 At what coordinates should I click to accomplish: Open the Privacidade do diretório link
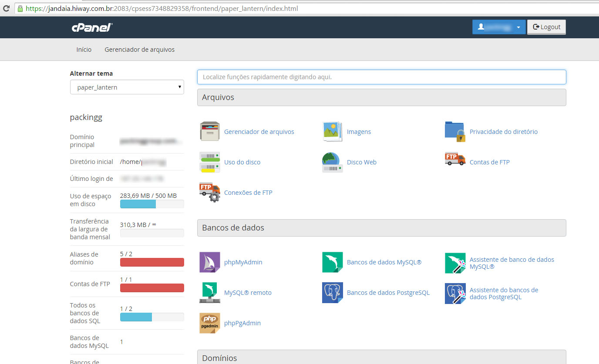coord(504,132)
